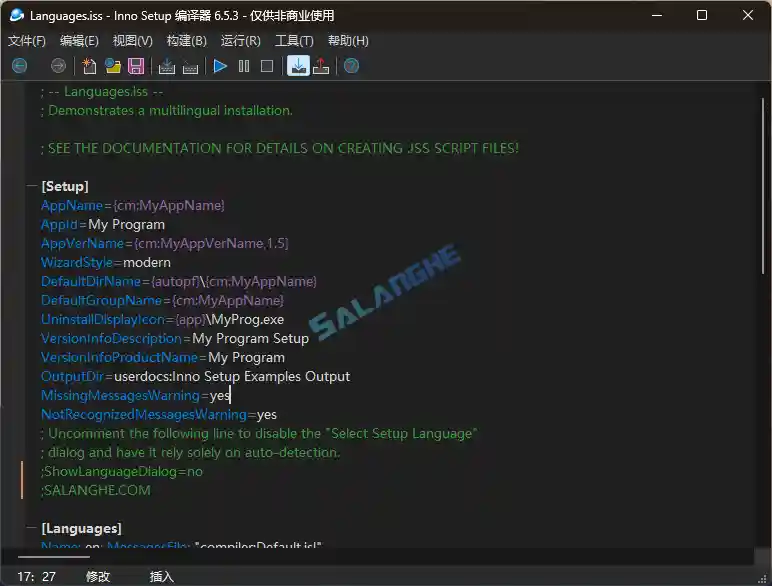Place the cursor on the AppName line
The image size is (772, 586).
click(133, 205)
